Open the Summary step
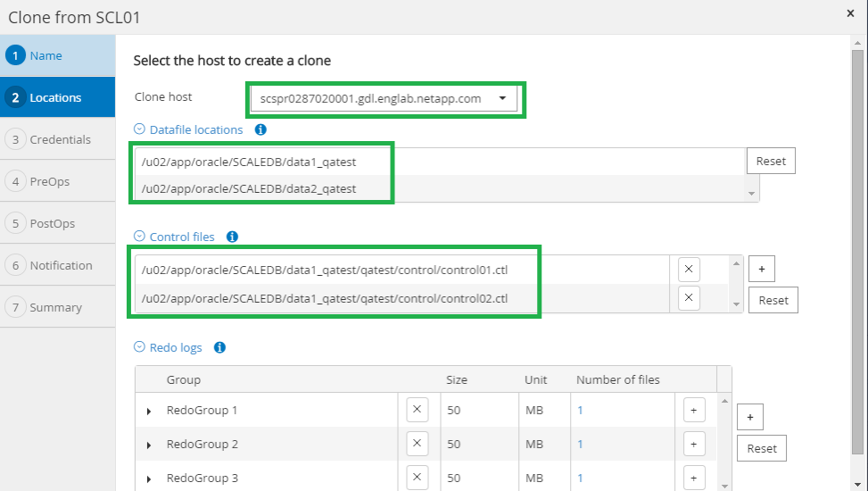Viewport: 868px width, 491px height. pos(55,307)
